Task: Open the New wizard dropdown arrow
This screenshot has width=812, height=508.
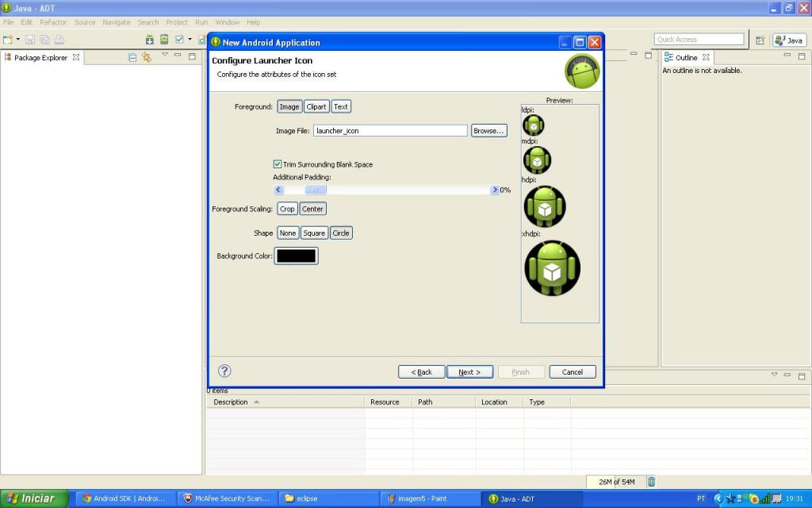Action: pos(18,40)
